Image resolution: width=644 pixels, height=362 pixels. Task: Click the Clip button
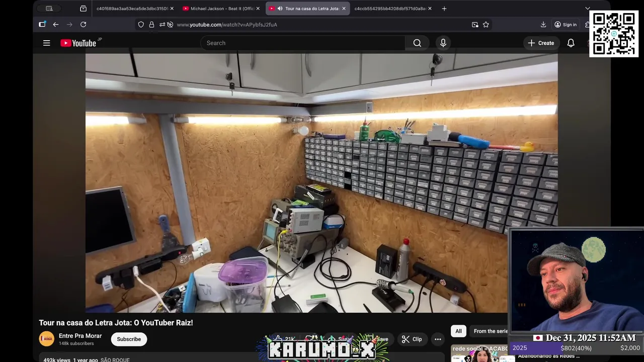[412, 339]
